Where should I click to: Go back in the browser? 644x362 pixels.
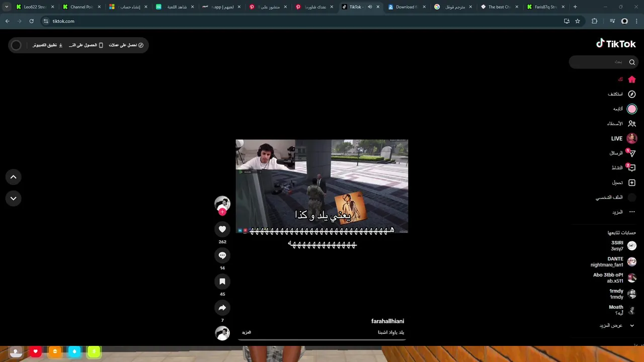click(7, 21)
